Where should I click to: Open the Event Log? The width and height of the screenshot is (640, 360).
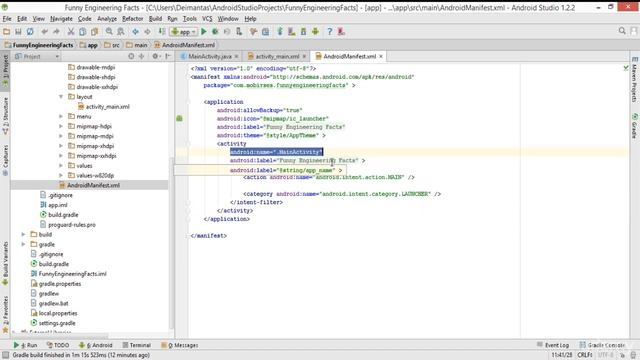coord(553,345)
